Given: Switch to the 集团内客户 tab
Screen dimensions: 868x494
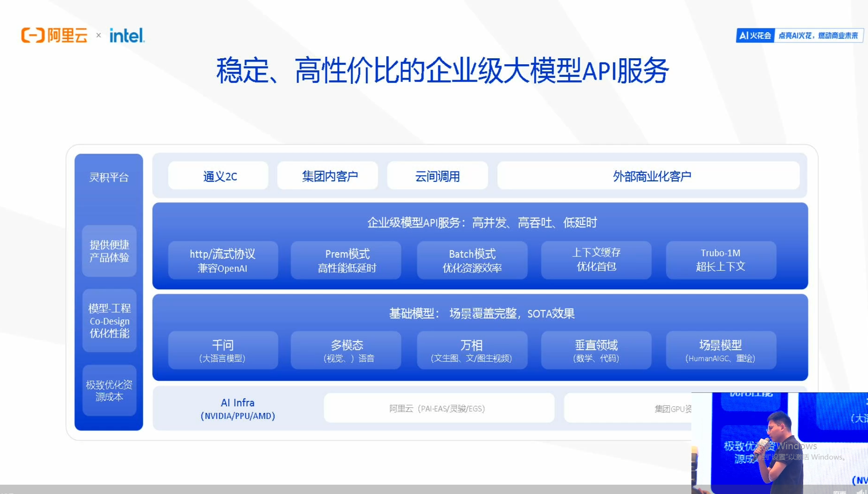Looking at the screenshot, I should (328, 176).
